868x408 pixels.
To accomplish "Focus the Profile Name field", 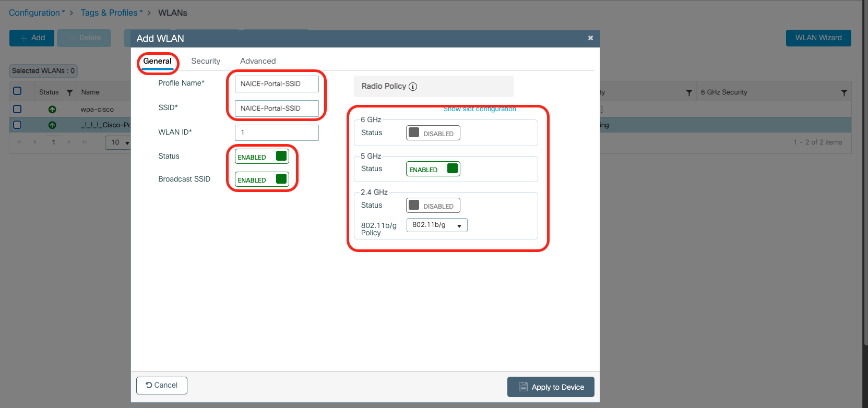I will coord(277,84).
